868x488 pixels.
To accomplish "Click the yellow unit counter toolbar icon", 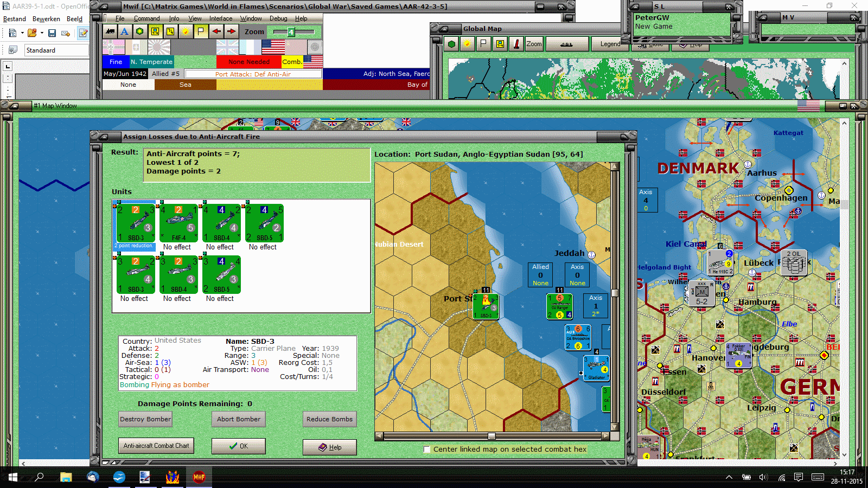I will [155, 31].
